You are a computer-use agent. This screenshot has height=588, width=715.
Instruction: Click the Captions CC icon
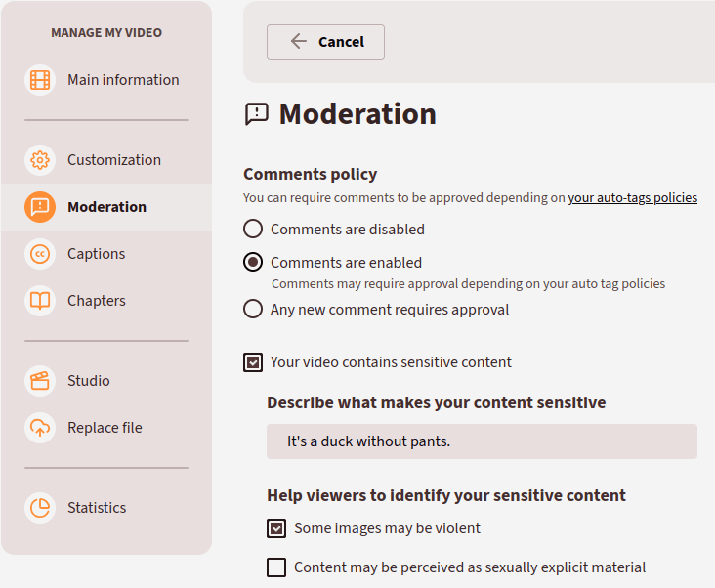coord(40,254)
